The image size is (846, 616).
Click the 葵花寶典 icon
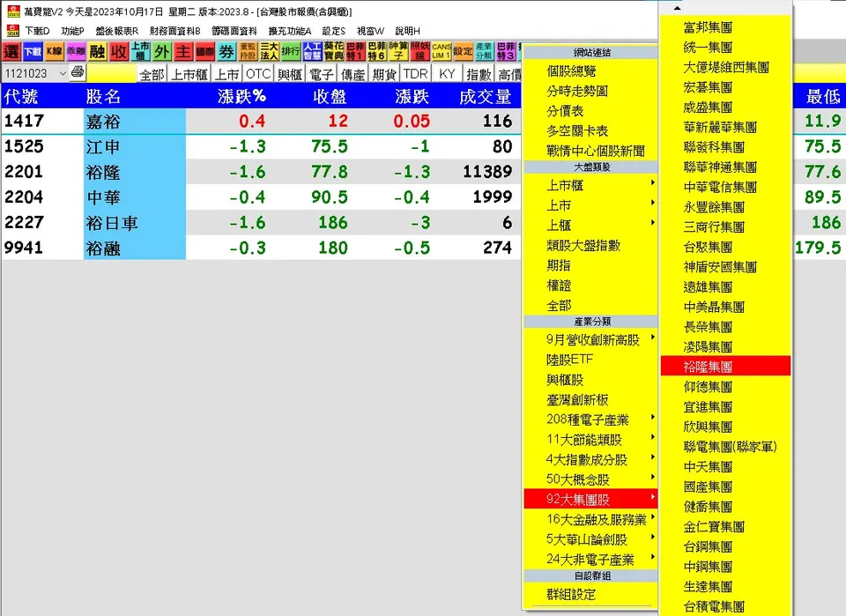[334, 52]
